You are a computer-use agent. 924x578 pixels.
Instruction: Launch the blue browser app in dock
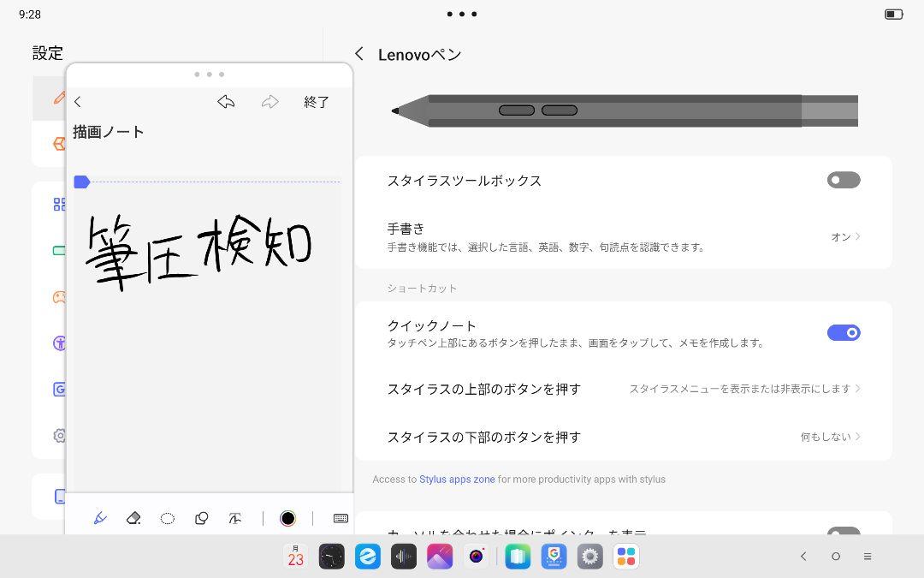[368, 557]
